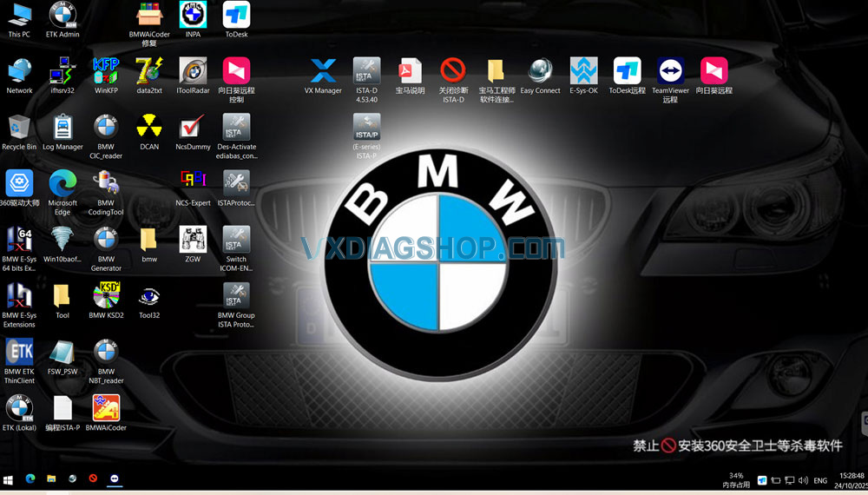868x495 pixels.
Task: Open File Explorer from the taskbar
Action: tap(51, 478)
